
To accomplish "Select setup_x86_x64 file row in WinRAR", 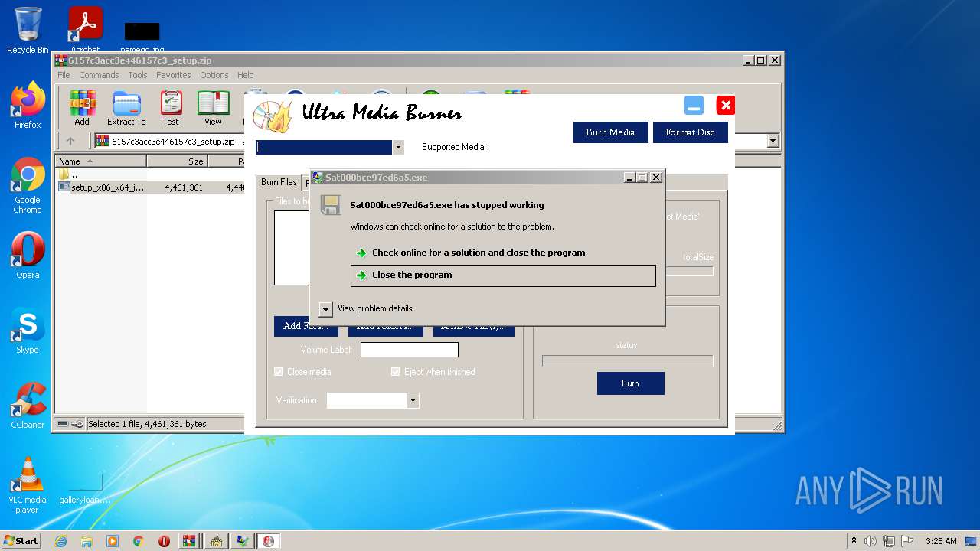I will coord(149,187).
